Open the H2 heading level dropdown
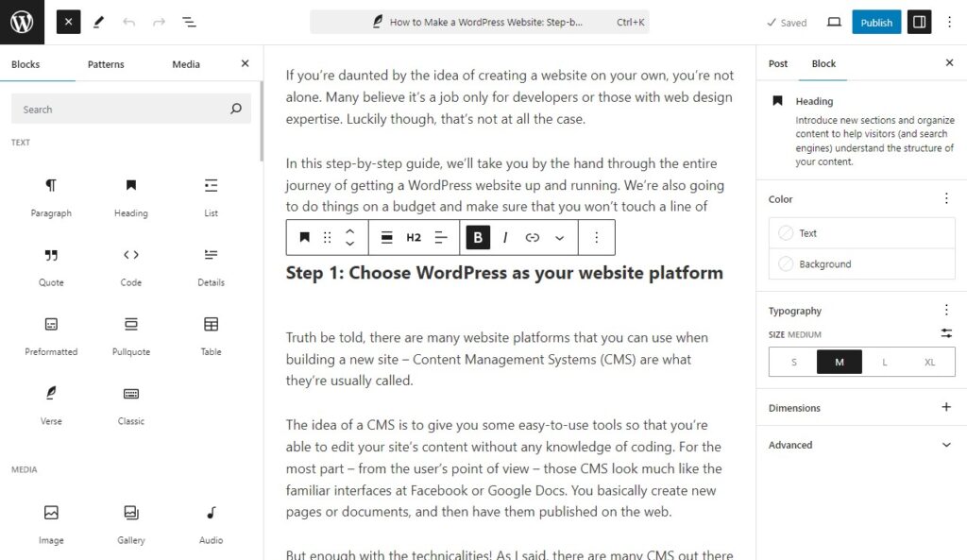This screenshot has width=967, height=560. point(413,237)
